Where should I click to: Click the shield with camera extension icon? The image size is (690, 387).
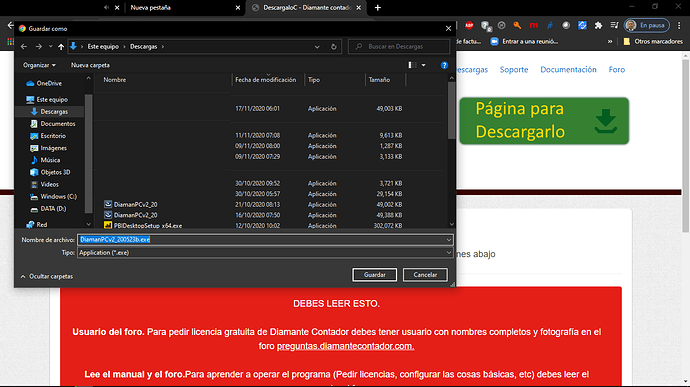[486, 26]
